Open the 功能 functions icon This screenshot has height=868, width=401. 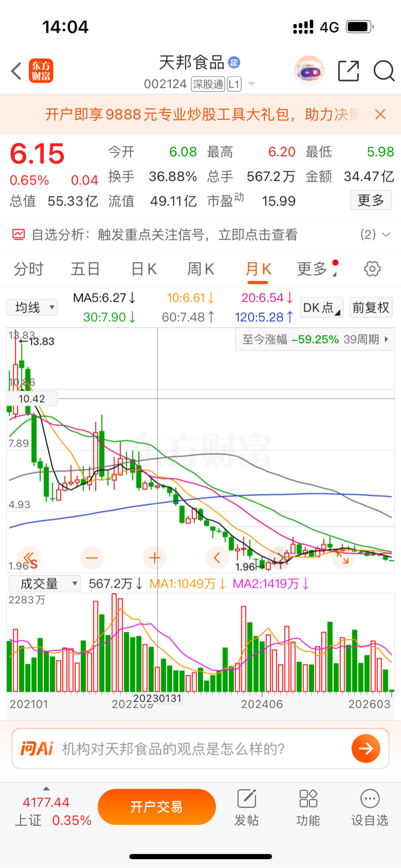coord(308,799)
